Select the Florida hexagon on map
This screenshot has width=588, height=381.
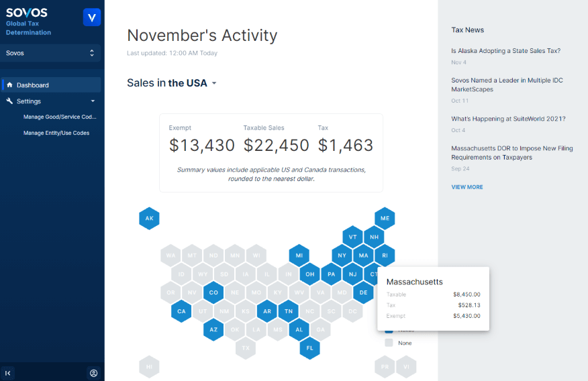309,348
